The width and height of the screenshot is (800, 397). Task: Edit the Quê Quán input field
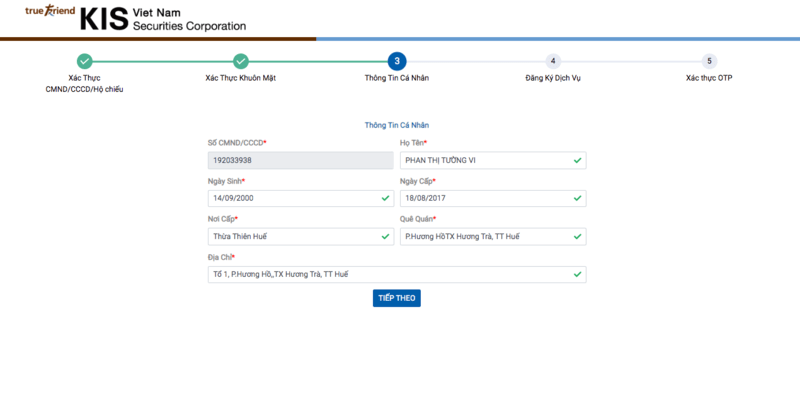pyautogui.click(x=493, y=236)
